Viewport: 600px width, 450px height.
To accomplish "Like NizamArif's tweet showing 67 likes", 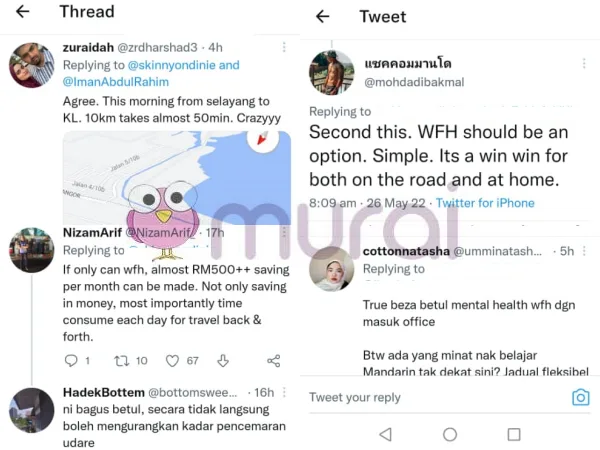I will [172, 360].
